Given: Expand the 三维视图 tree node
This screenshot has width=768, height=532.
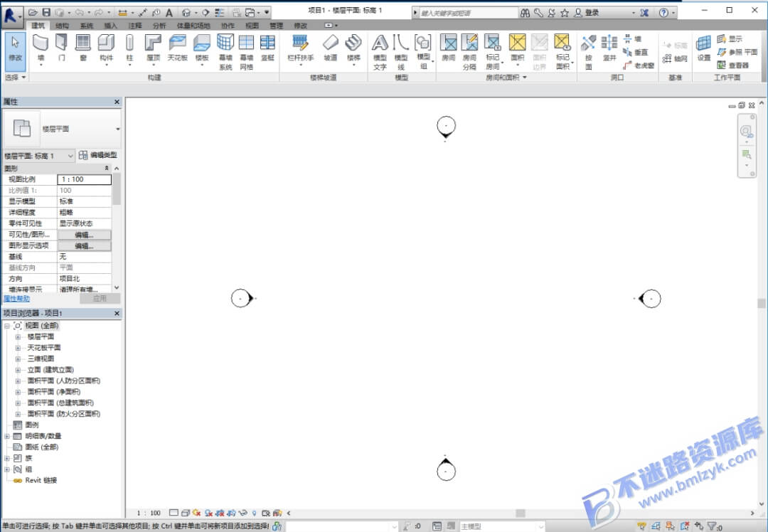Looking at the screenshot, I should click(x=18, y=358).
